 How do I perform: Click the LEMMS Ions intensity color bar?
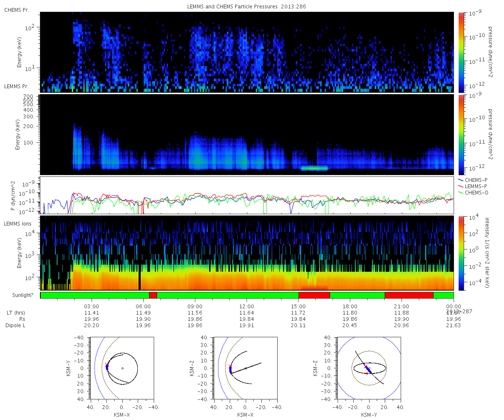461,253
